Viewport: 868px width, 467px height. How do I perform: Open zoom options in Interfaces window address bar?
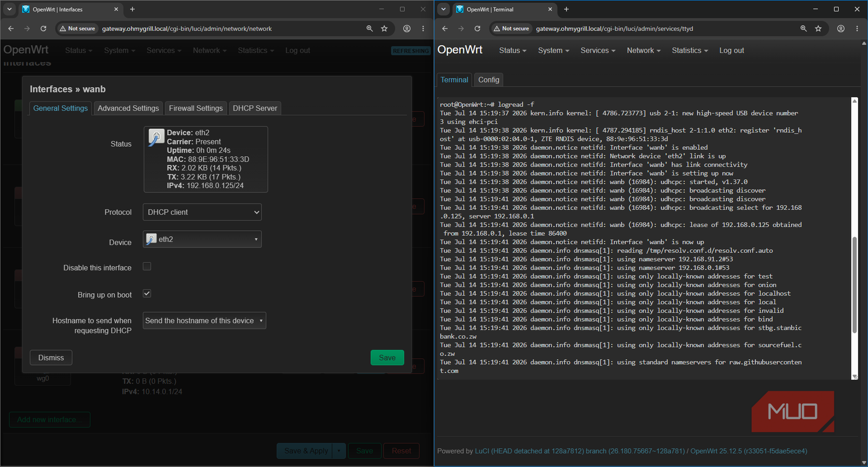tap(369, 28)
